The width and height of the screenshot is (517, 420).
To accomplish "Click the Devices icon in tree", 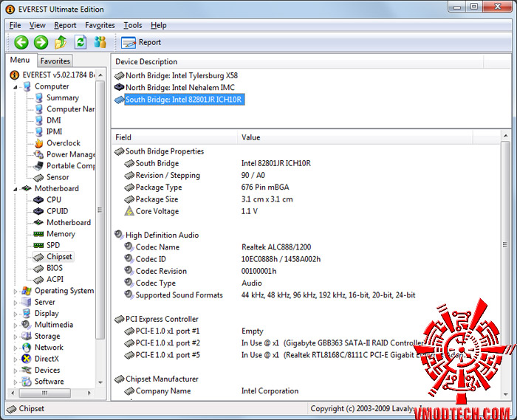I will click(x=27, y=371).
